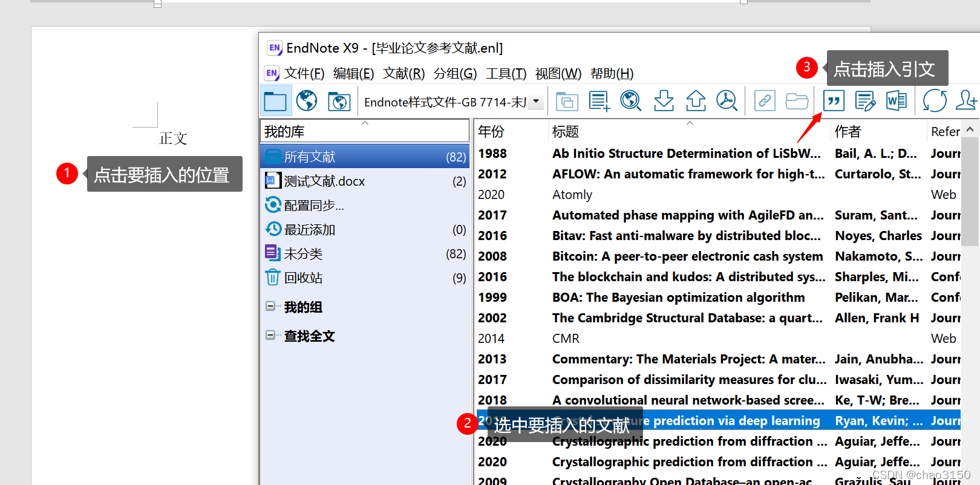Sort references by 作者 column header

tap(878, 131)
